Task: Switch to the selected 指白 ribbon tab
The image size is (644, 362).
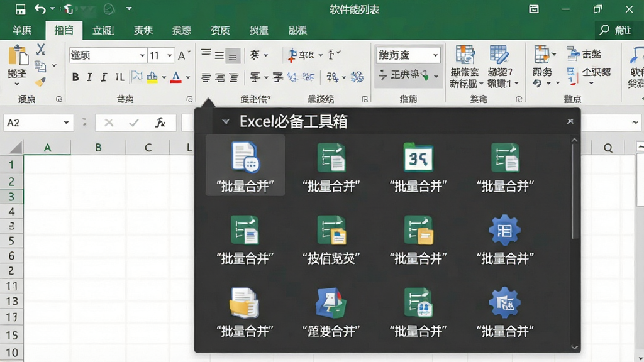Action: pyautogui.click(x=64, y=30)
